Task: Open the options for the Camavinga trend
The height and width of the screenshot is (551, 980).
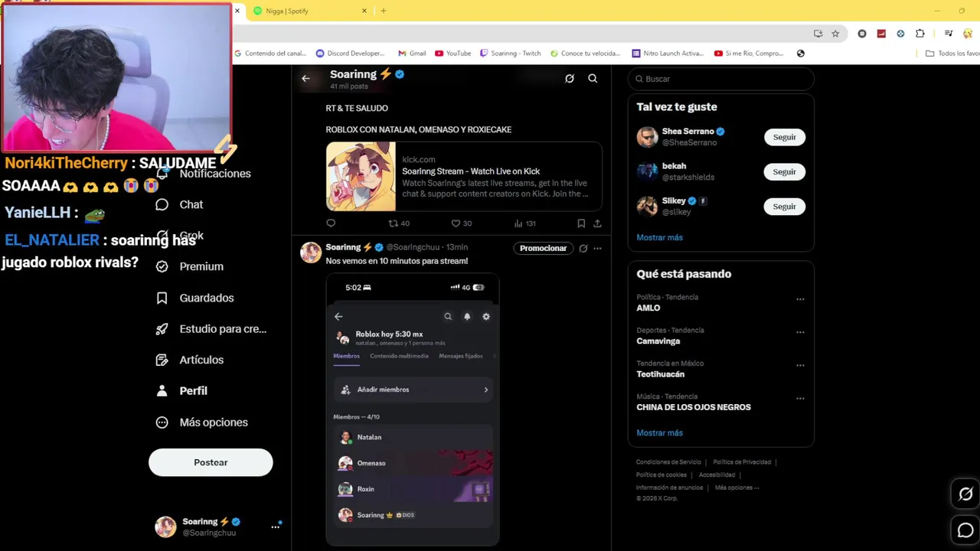Action: click(800, 332)
